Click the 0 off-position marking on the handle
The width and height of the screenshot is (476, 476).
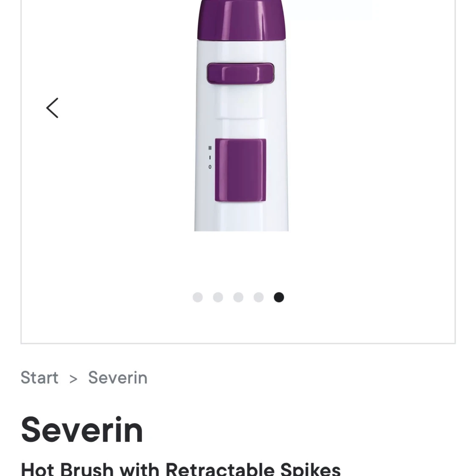(x=210, y=167)
